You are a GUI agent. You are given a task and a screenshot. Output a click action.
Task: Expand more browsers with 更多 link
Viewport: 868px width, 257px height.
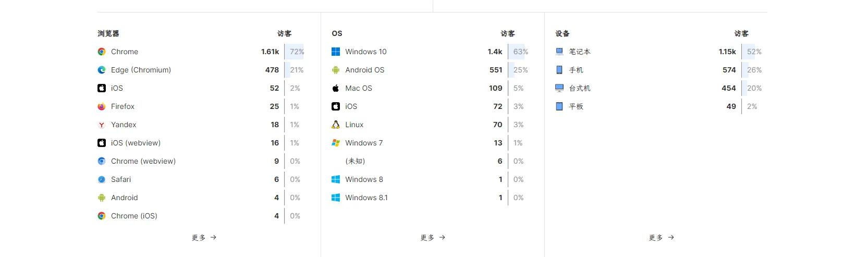click(204, 238)
